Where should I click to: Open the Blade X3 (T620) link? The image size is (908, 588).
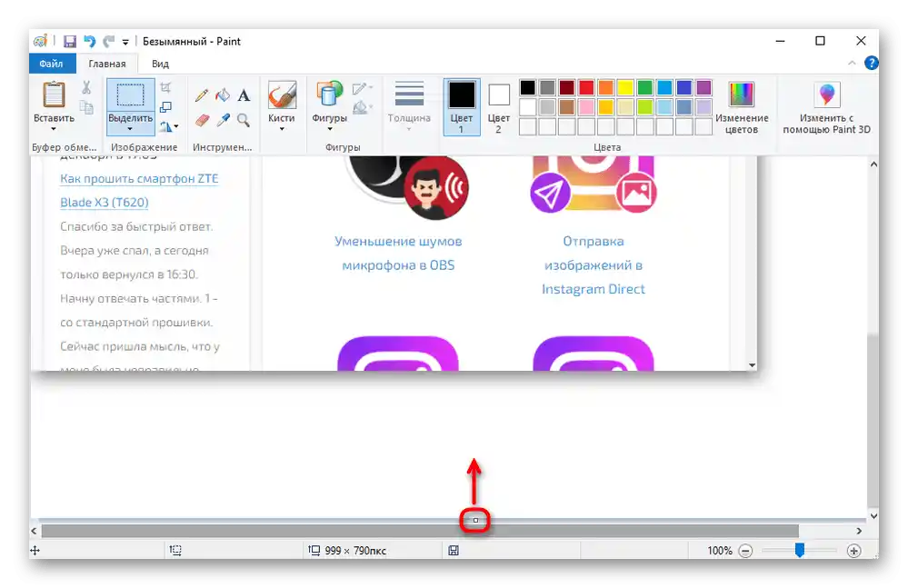pyautogui.click(x=105, y=203)
